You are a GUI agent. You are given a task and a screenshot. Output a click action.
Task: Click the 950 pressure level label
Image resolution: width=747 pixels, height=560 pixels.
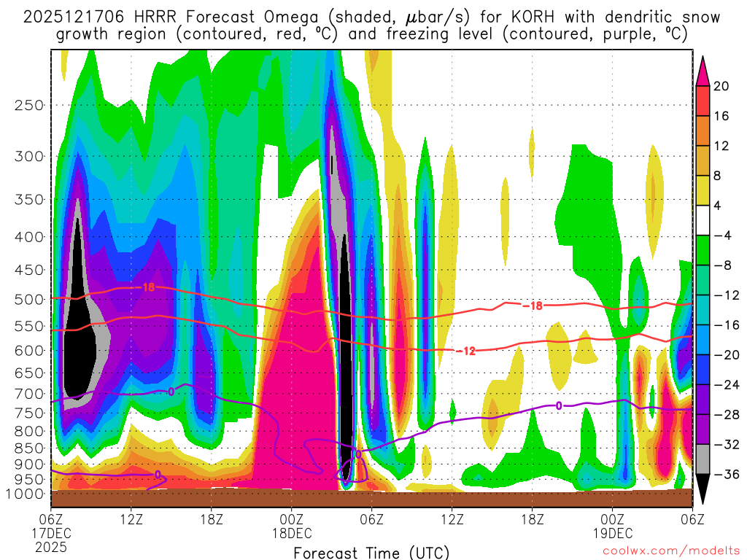28,479
